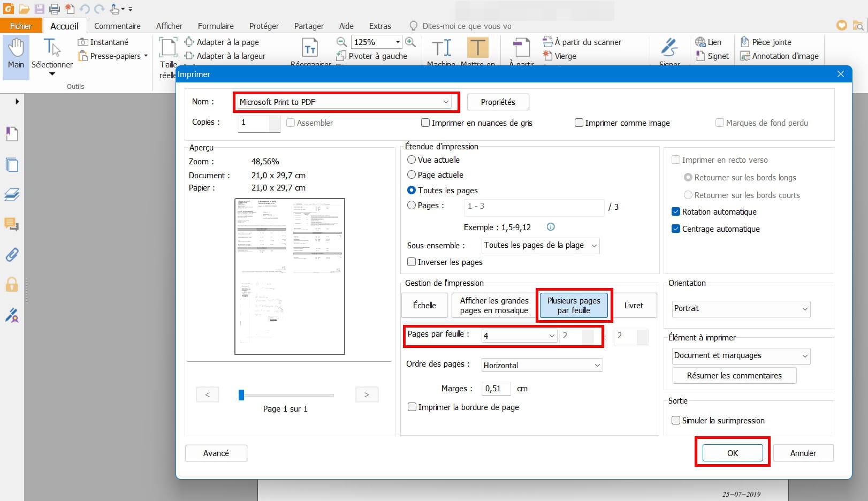
Task: Open the page thumbnails panel in sidebar
Action: [12, 164]
